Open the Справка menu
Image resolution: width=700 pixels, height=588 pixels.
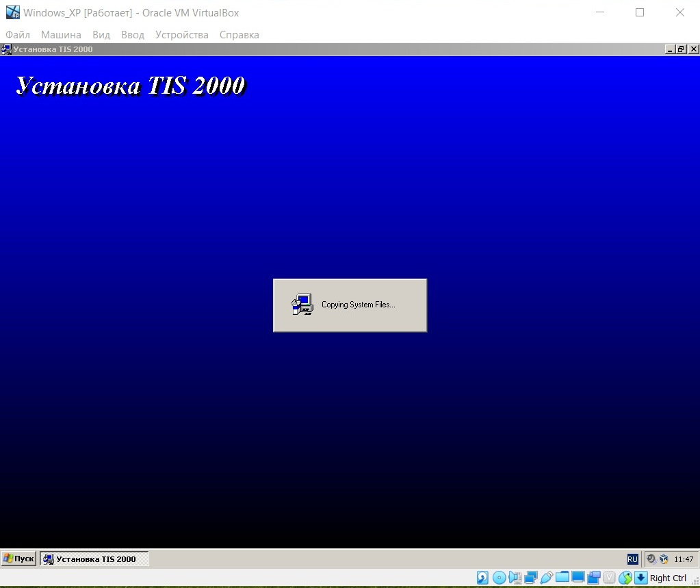[239, 35]
